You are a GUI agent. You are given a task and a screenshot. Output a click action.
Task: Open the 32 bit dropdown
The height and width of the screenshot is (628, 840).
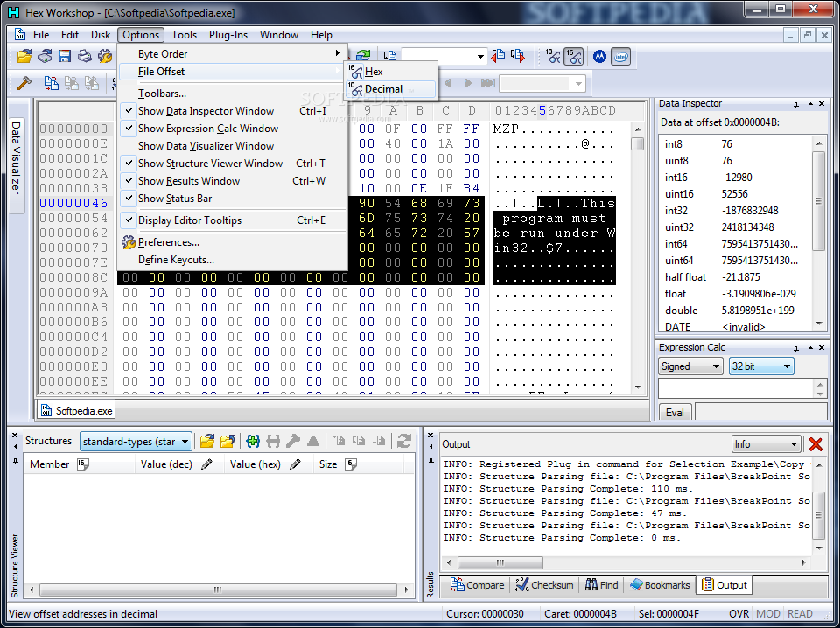(760, 366)
